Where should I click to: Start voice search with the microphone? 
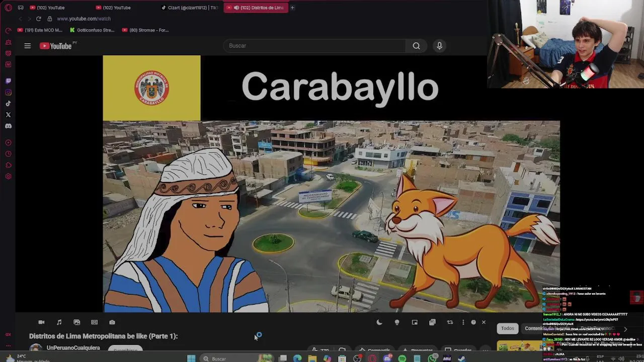(x=439, y=46)
